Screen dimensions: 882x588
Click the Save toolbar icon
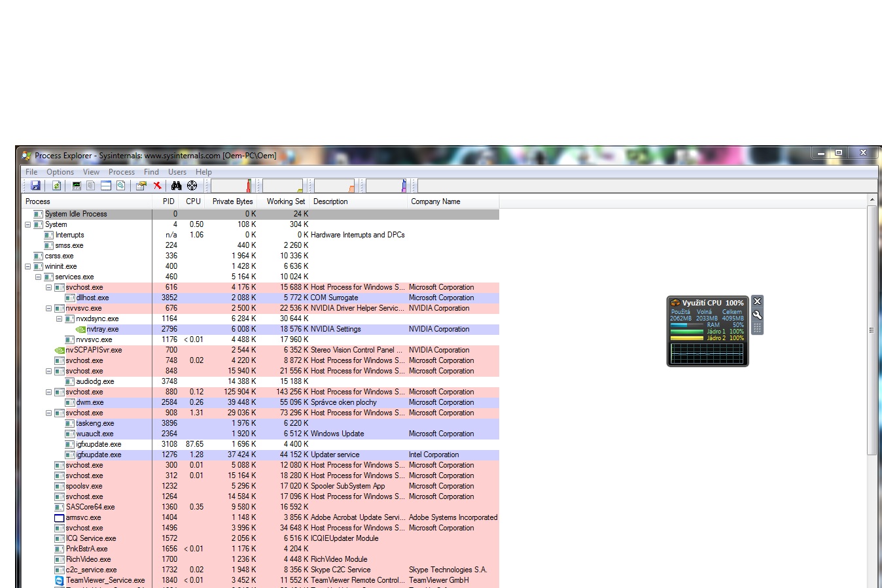click(x=35, y=186)
